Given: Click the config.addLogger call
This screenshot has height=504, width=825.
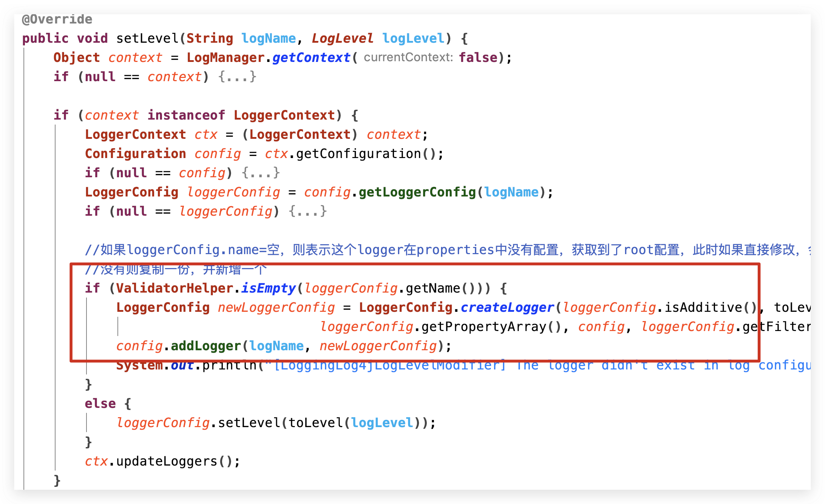Looking at the screenshot, I should tap(205, 345).
